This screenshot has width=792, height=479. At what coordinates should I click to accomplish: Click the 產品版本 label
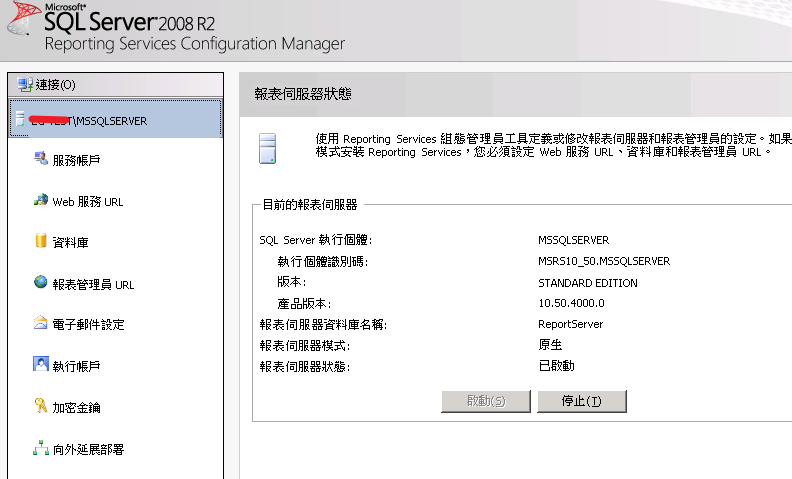pyautogui.click(x=304, y=304)
